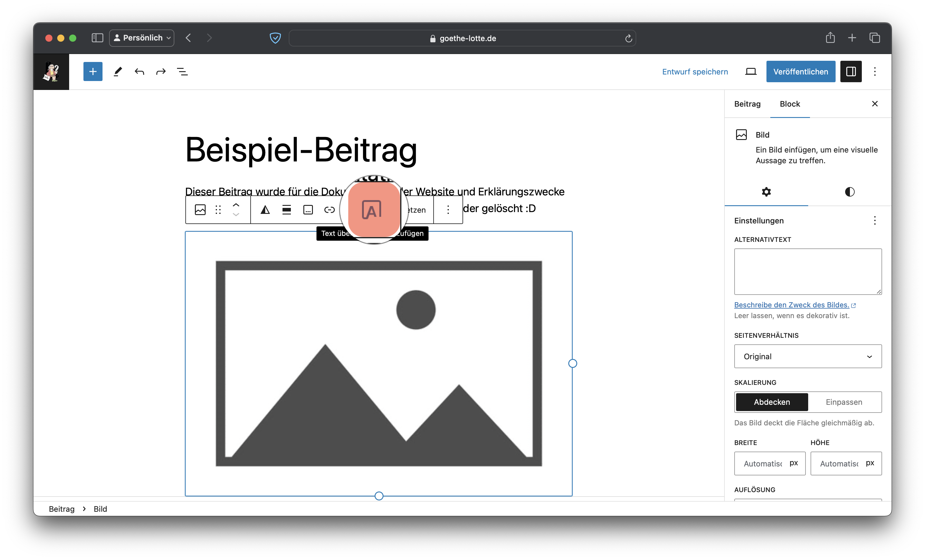Open the Persönlich profile dropdown in Safari
The image size is (925, 560).
[142, 38]
